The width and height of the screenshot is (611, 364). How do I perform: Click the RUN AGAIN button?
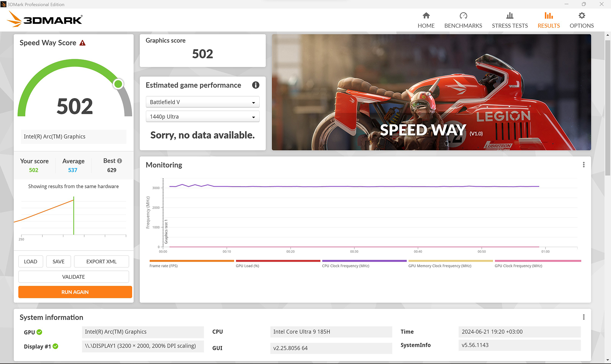[75, 292]
